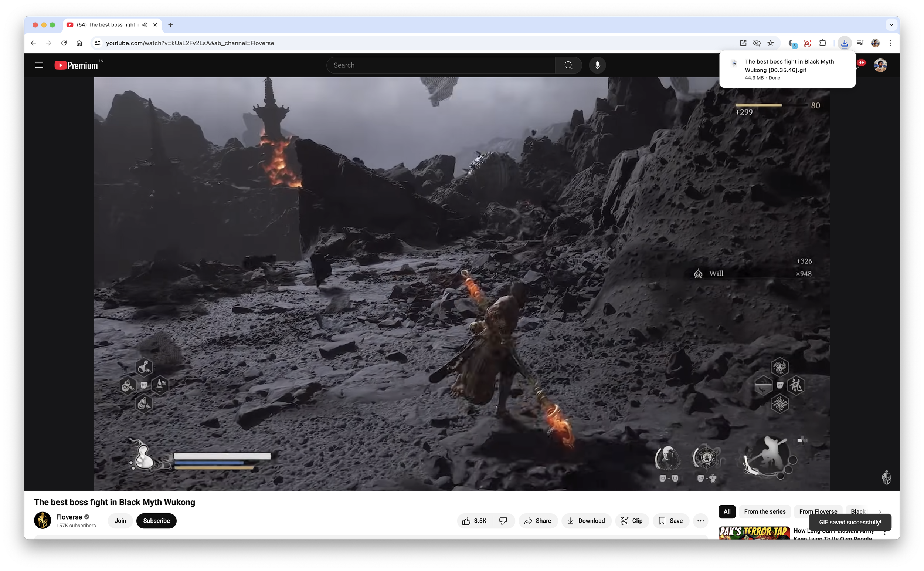Open the more actions three-dot menu
Image resolution: width=924 pixels, height=571 pixels.
pyautogui.click(x=700, y=521)
